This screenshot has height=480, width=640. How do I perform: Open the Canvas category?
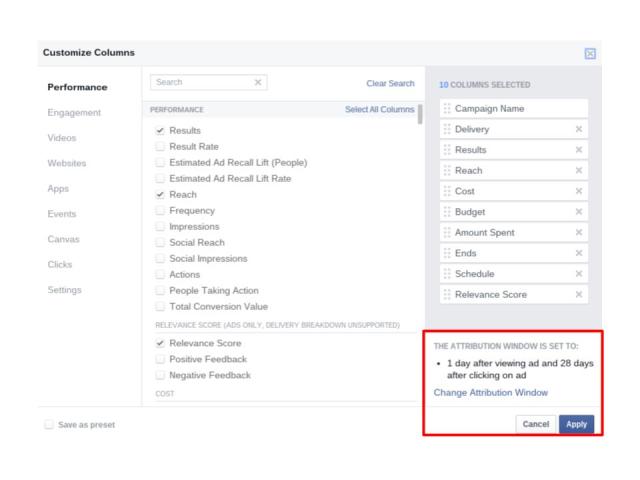point(63,239)
